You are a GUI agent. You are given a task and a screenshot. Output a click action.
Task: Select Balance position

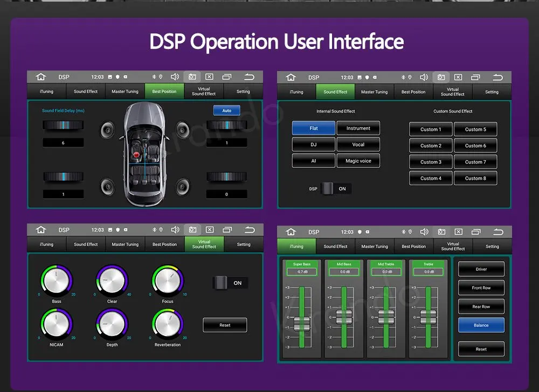tap(481, 325)
